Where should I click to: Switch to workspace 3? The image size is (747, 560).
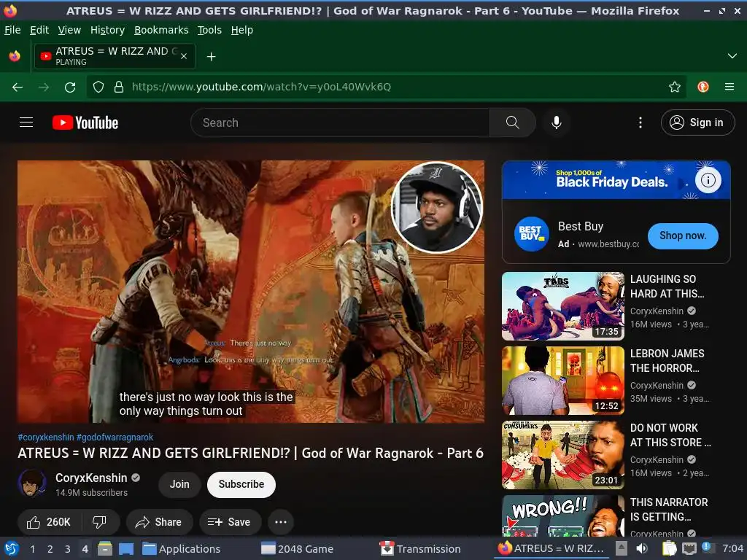pyautogui.click(x=68, y=549)
